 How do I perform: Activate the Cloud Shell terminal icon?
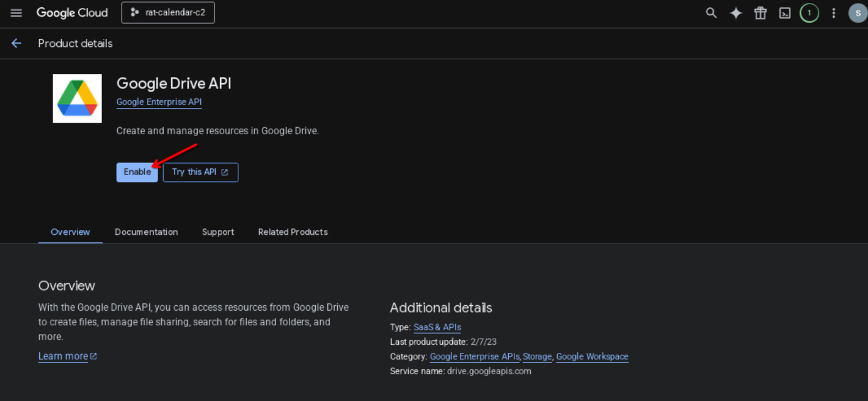(x=785, y=13)
